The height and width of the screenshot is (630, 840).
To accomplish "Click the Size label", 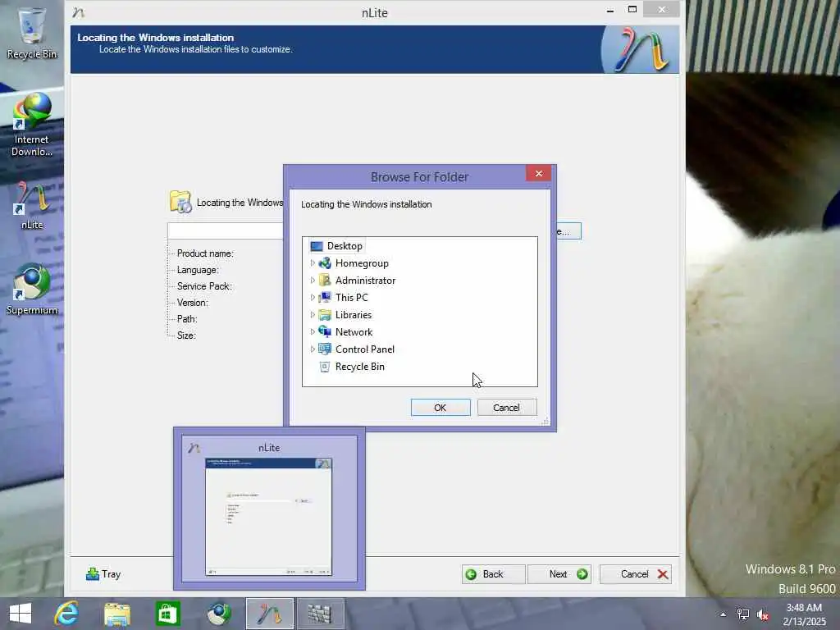I will [x=186, y=336].
